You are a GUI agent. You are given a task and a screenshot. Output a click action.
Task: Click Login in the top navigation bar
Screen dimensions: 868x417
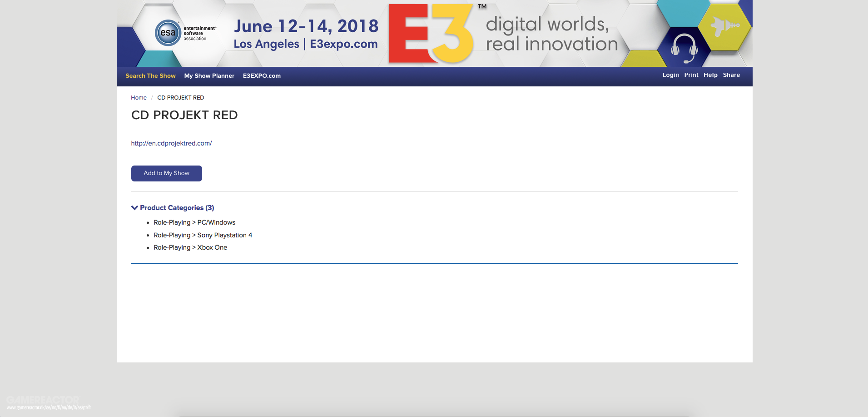coord(670,75)
